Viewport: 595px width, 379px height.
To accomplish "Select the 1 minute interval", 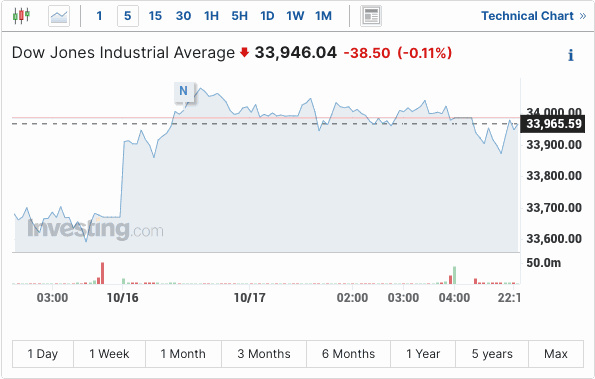I will (99, 16).
